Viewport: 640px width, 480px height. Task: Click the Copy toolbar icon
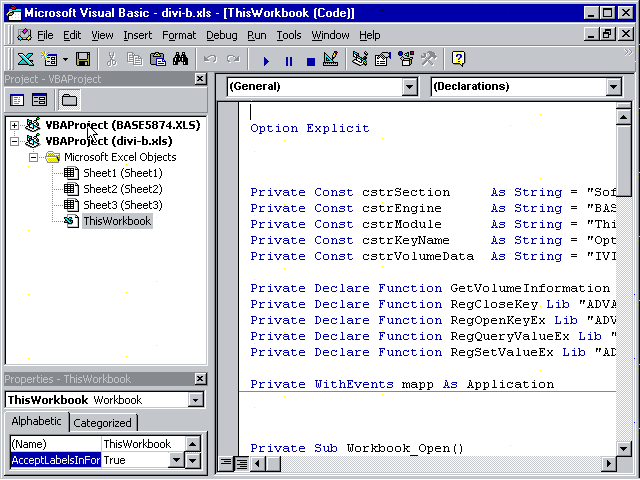(134, 59)
